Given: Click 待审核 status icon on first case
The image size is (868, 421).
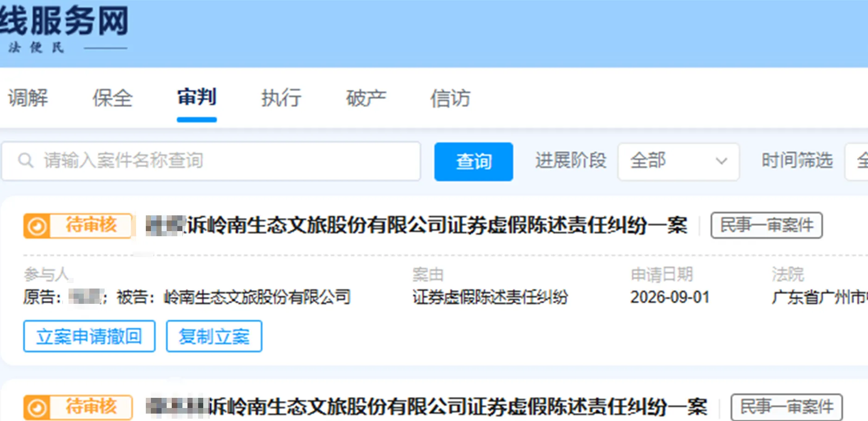Looking at the screenshot, I should [x=37, y=226].
